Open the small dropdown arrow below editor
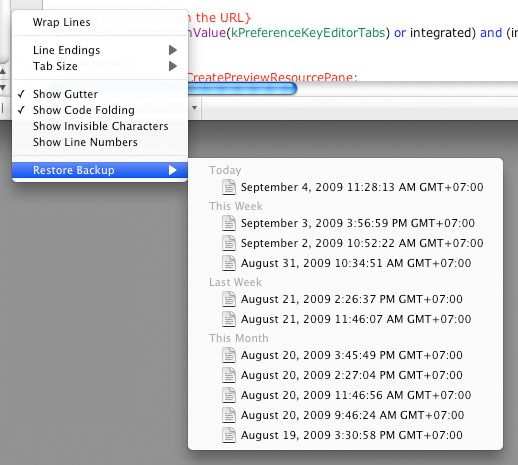The image size is (518, 465). [x=194, y=108]
